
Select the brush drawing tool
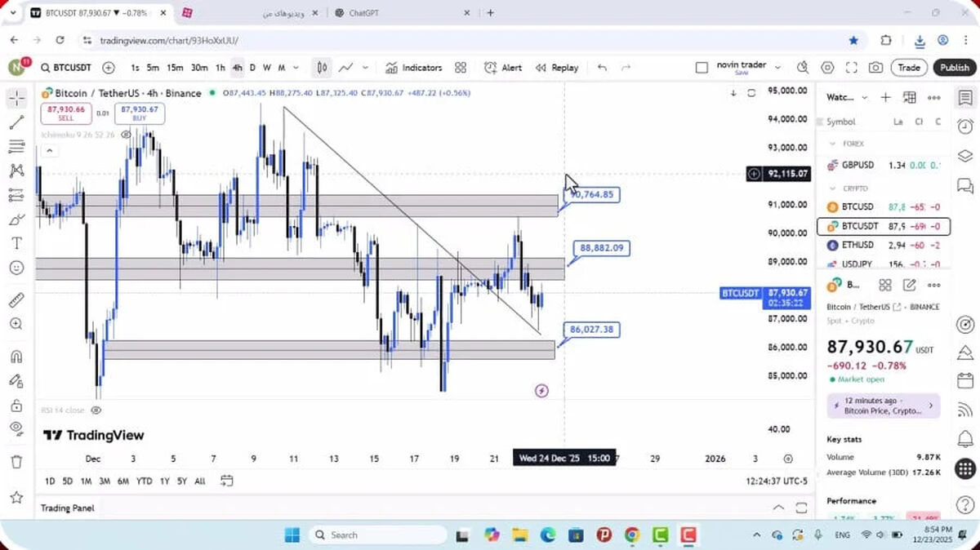point(16,220)
